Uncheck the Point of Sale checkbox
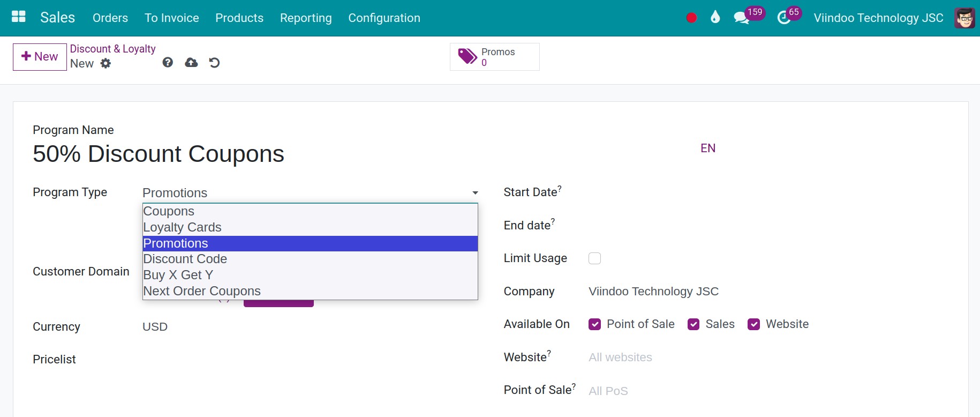Viewport: 980px width, 417px height. point(594,324)
